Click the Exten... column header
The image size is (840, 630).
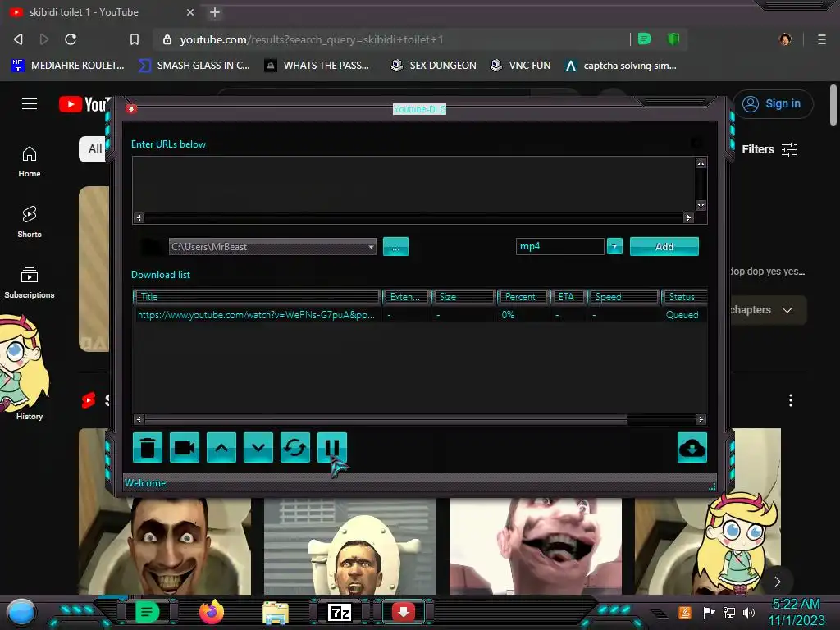406,297
